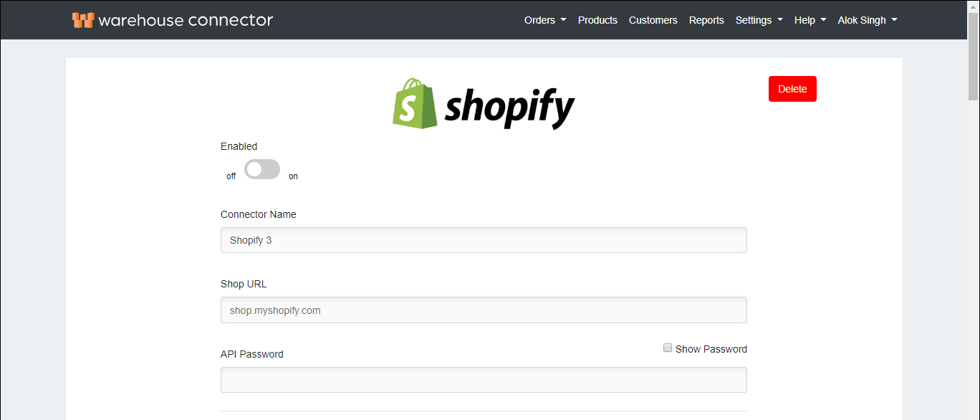Enable the Show Password checkbox
Viewport: 980px width, 420px height.
pyautogui.click(x=667, y=348)
